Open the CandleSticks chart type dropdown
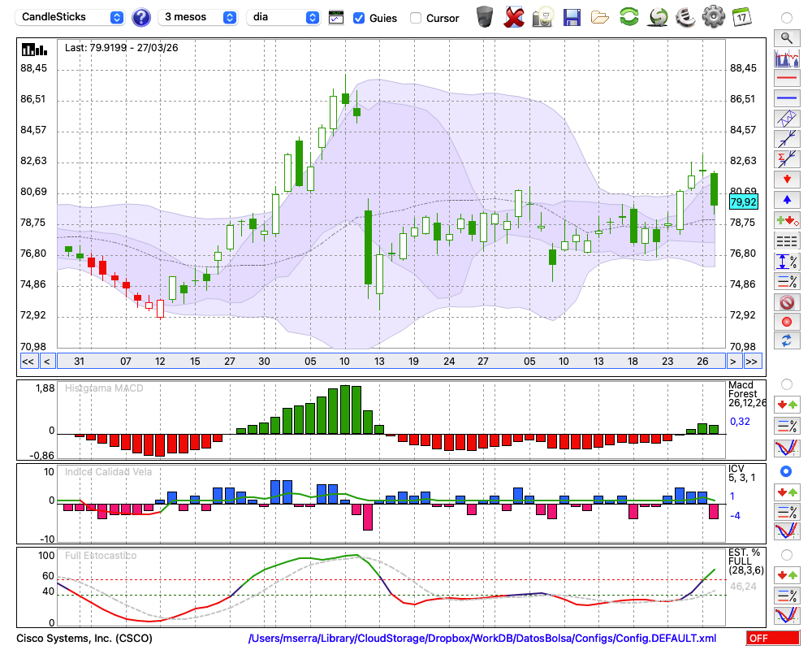812x650 pixels. click(71, 17)
